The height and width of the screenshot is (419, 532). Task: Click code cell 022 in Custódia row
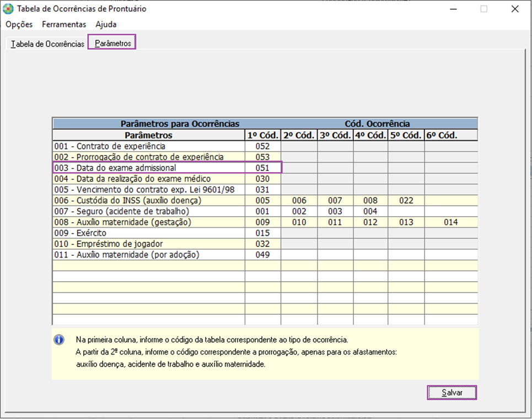pos(406,201)
